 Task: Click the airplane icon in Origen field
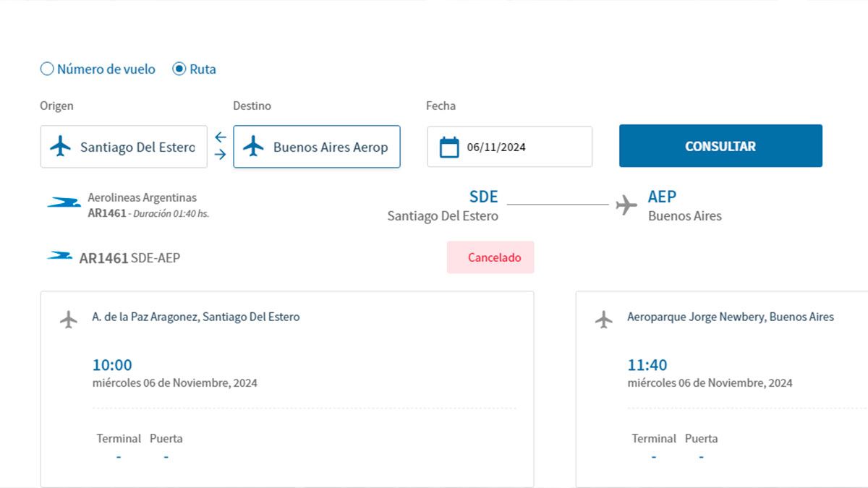pos(61,147)
